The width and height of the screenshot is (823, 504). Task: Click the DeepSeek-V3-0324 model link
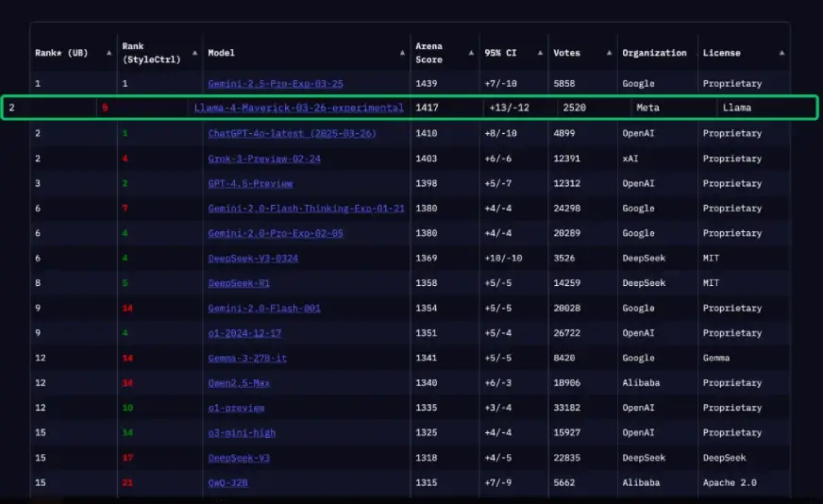(253, 258)
